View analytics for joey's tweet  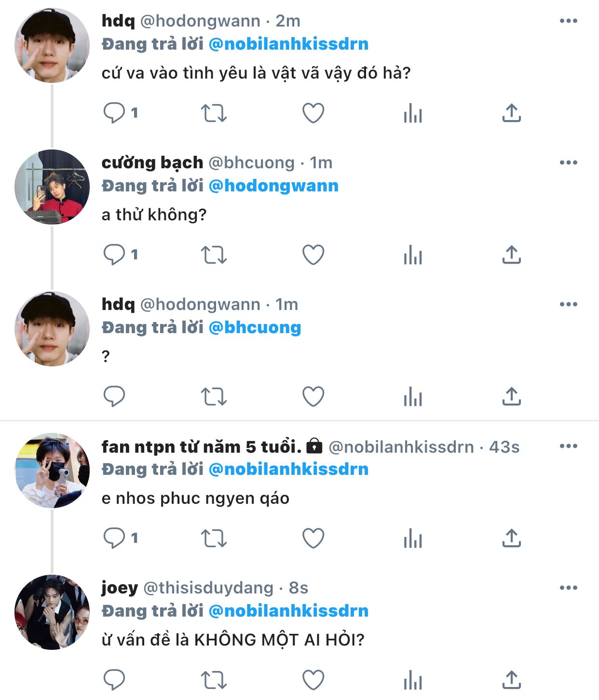[413, 680]
